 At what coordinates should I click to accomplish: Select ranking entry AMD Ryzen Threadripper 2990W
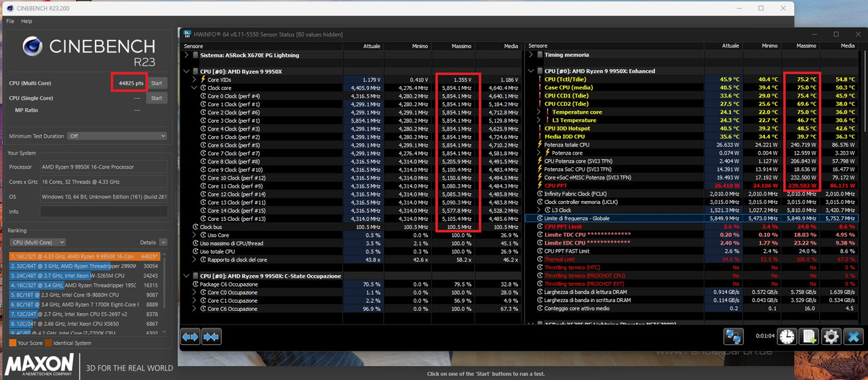click(85, 266)
